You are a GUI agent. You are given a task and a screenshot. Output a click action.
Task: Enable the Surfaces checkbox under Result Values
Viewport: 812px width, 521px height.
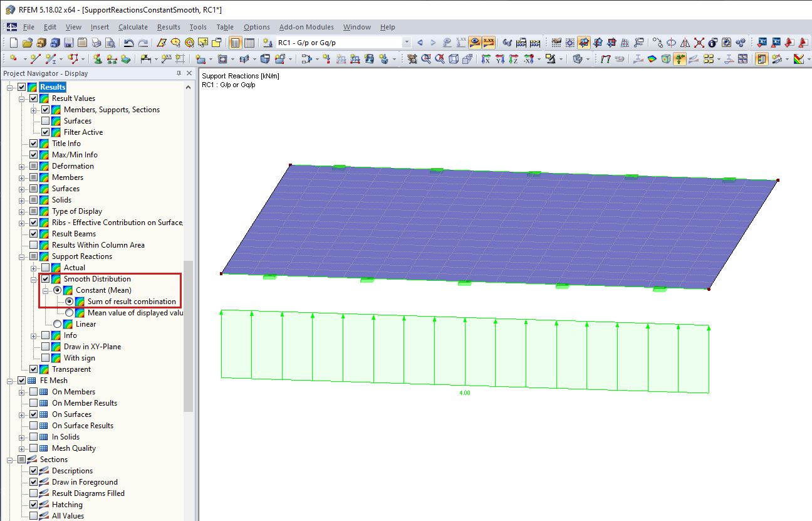pyautogui.click(x=45, y=121)
